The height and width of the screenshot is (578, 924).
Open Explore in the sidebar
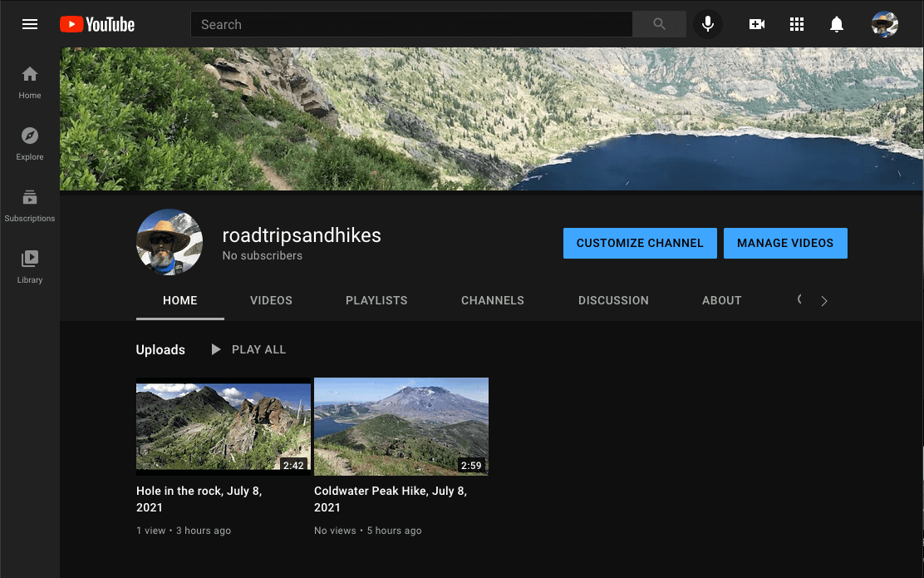29,144
